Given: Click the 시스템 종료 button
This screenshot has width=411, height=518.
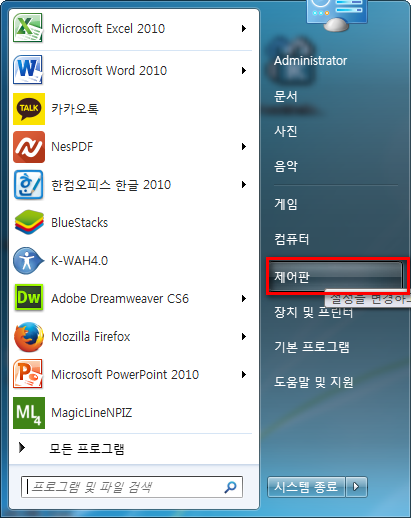Looking at the screenshot, I should tap(307, 487).
